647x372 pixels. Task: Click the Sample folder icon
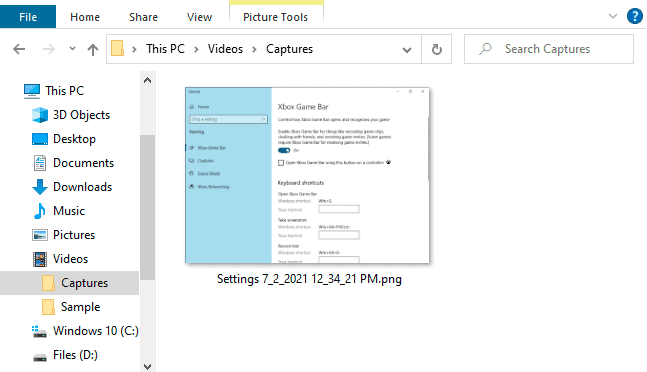[48, 307]
